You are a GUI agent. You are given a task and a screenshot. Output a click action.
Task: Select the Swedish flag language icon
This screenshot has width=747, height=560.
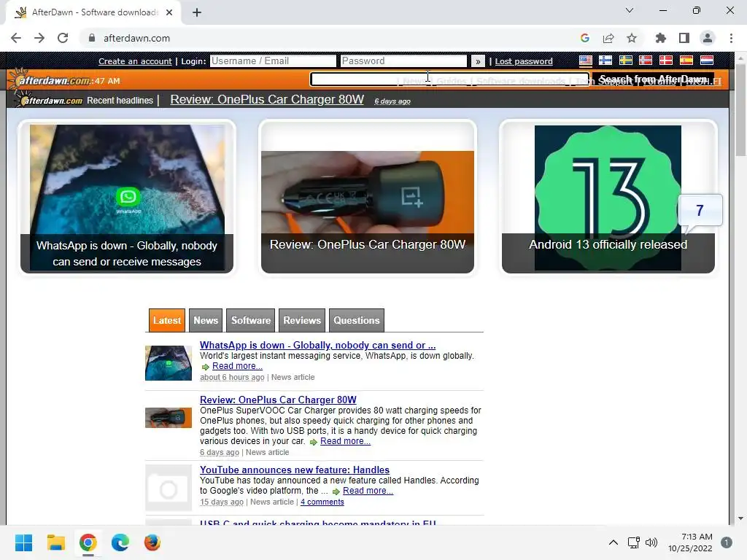click(625, 61)
